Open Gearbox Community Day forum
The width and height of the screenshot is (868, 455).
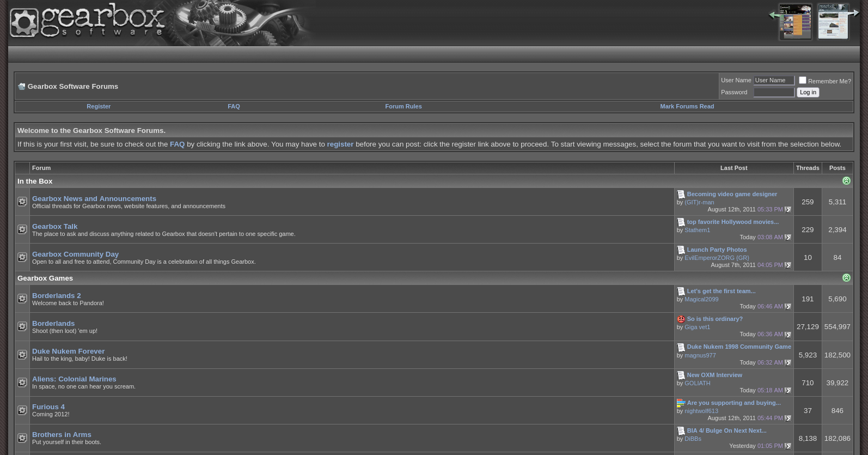click(75, 254)
